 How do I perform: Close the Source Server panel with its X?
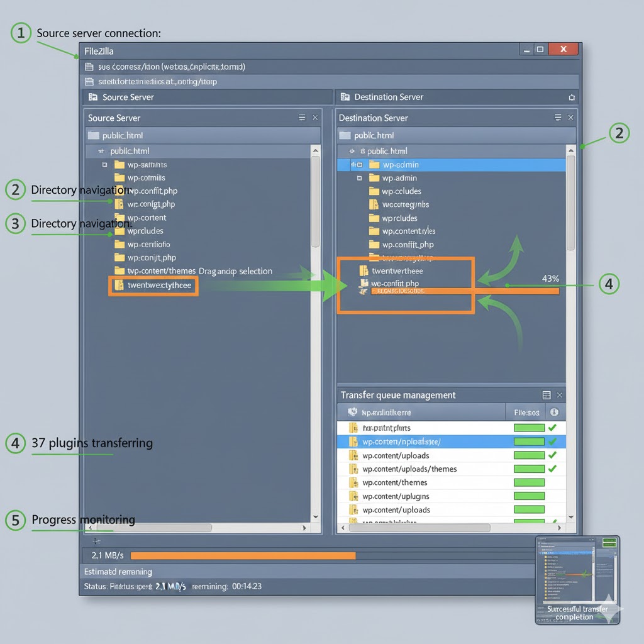tap(315, 118)
